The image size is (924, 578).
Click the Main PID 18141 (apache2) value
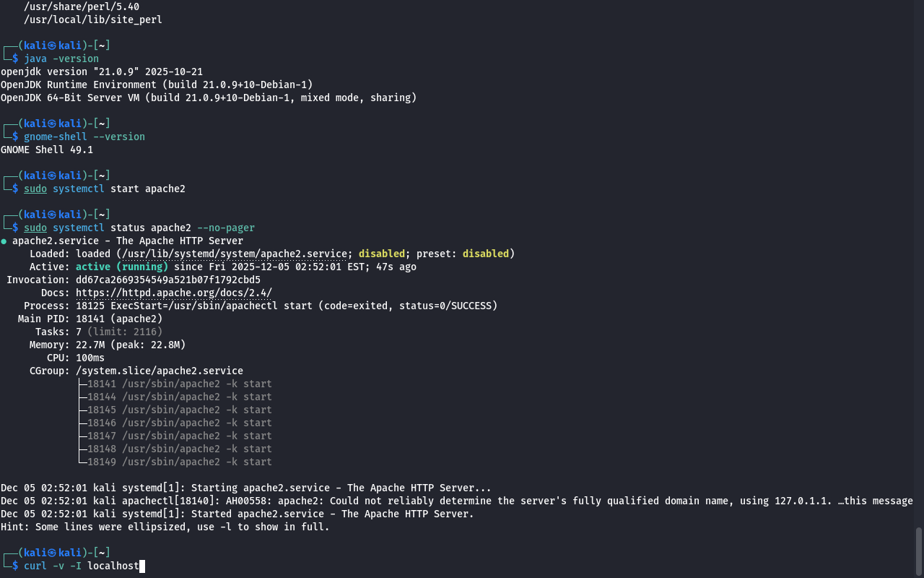pos(119,319)
